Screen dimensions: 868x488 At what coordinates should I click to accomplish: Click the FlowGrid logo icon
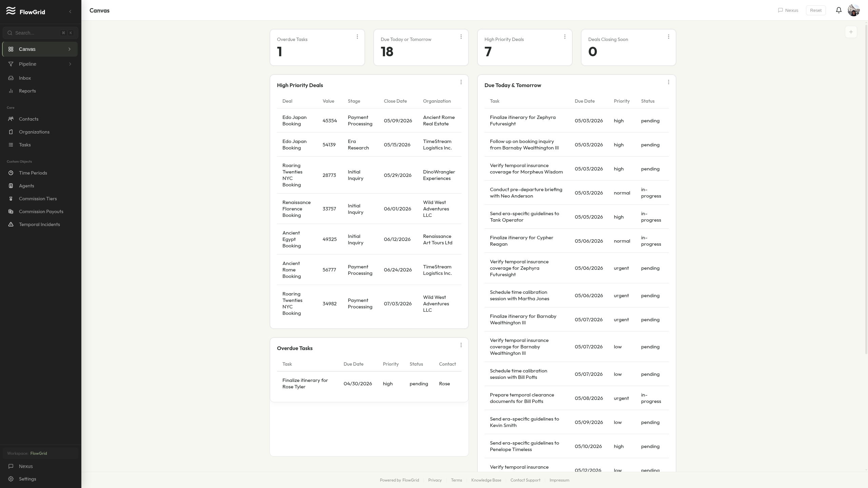click(11, 11)
